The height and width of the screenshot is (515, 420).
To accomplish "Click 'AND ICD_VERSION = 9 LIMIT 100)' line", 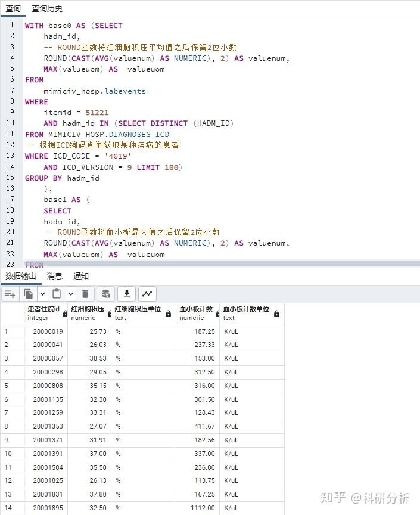I will tap(113, 167).
